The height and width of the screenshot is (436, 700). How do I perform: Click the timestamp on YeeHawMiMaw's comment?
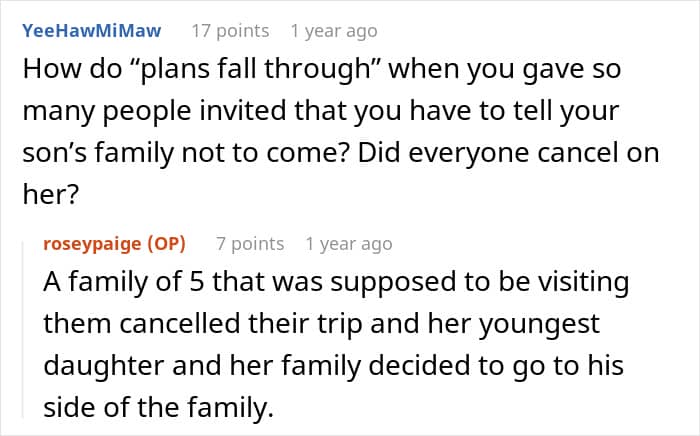point(335,31)
